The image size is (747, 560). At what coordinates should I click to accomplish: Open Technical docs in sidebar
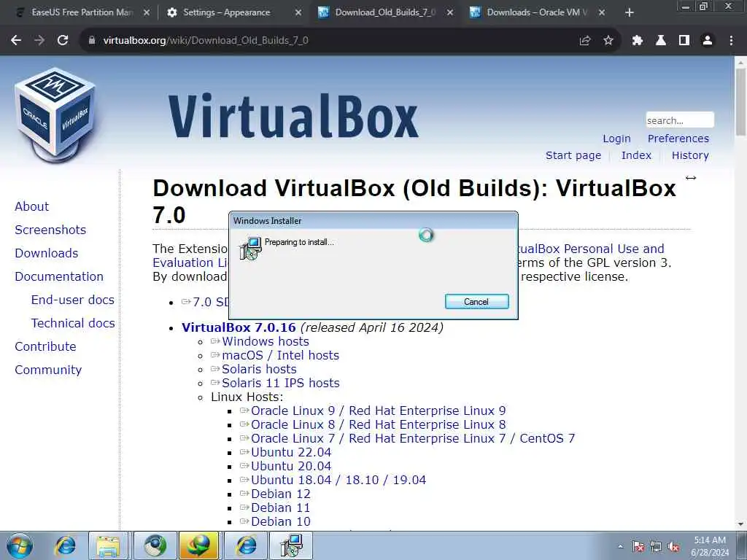[73, 323]
